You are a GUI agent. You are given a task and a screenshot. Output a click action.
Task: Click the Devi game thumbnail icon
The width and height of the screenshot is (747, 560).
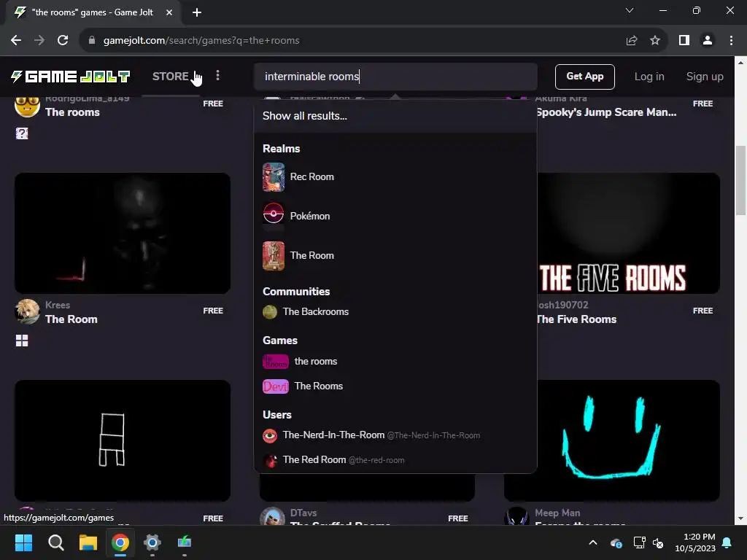coord(275,386)
